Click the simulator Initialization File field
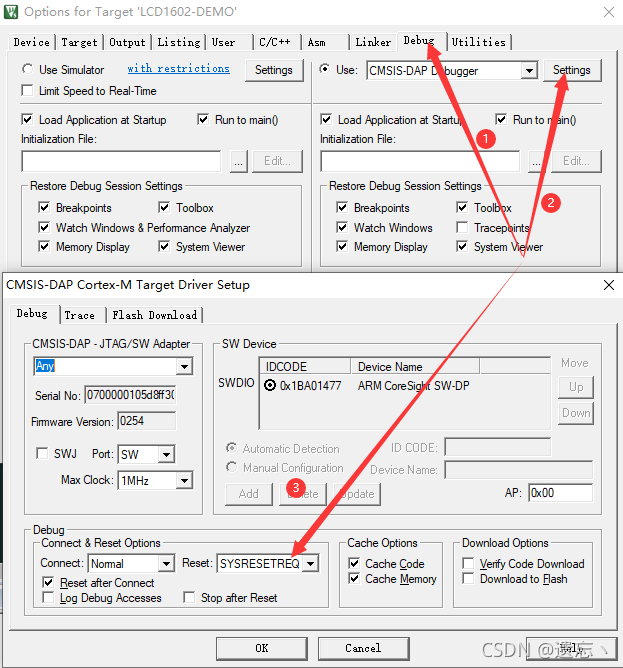 coord(121,161)
